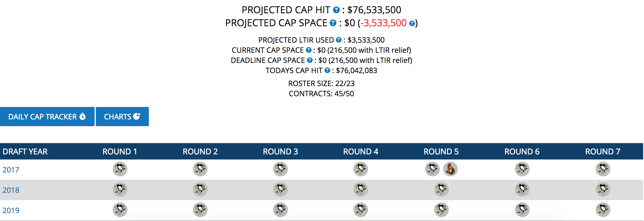Image resolution: width=644 pixels, height=221 pixels.
Task: Click Penguins logo in 2019 Round 2
Action: [x=200, y=210]
